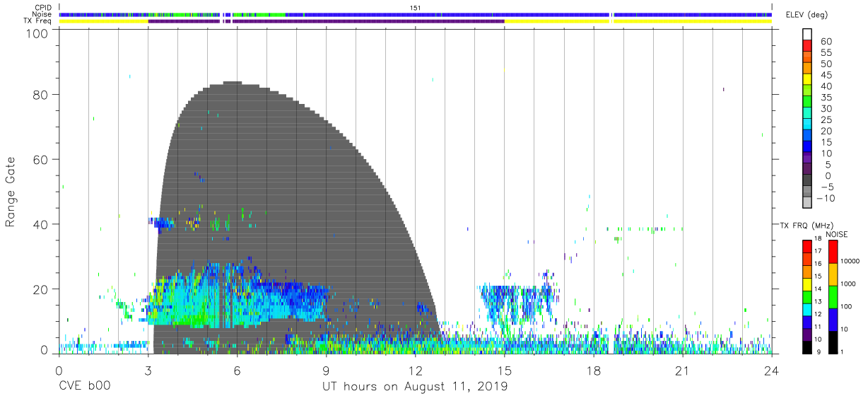Click the CPID value '151'
Viewport: 868px width, 401px height.
pos(415,8)
